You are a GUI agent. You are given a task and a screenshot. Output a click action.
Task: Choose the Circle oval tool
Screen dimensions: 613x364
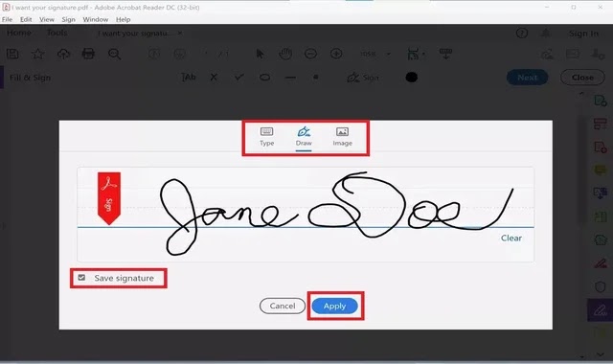(264, 78)
